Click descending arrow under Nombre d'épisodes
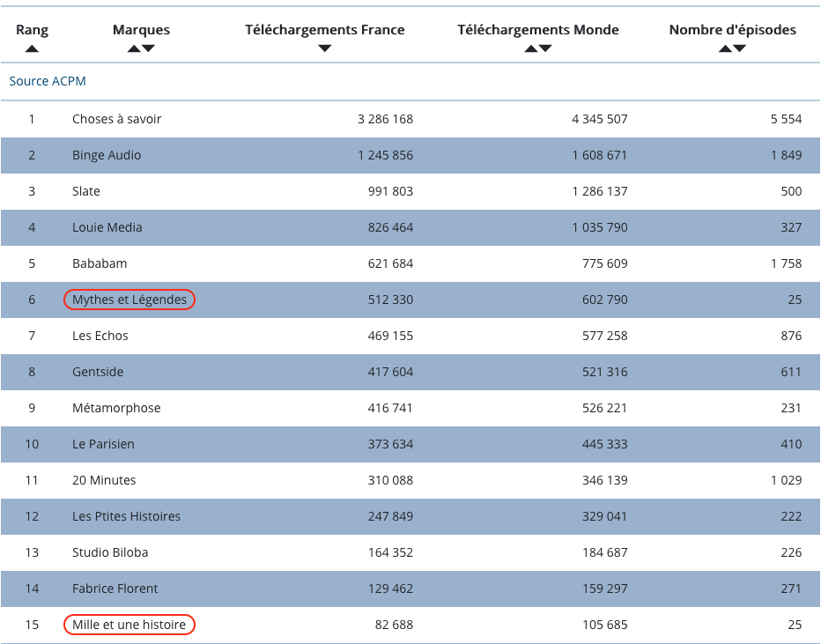 click(x=739, y=48)
